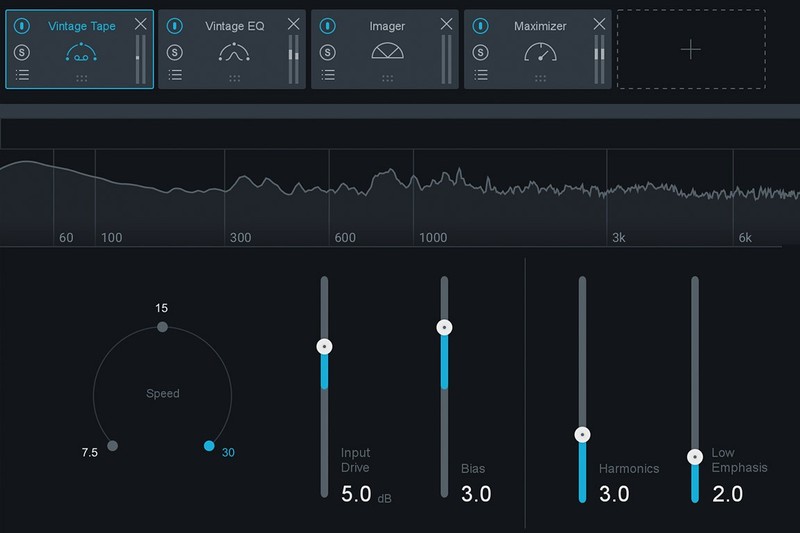Open the Imager module preset list
This screenshot has height=533, width=800.
click(x=328, y=75)
